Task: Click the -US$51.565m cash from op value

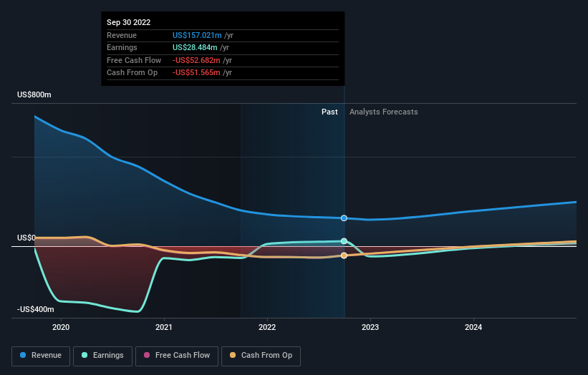Action: (x=196, y=73)
